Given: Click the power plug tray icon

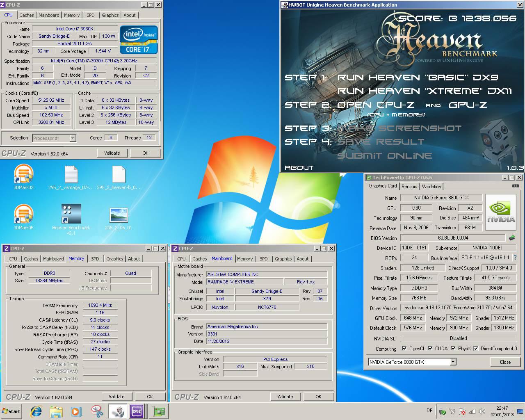Looking at the screenshot, I should [x=452, y=411].
